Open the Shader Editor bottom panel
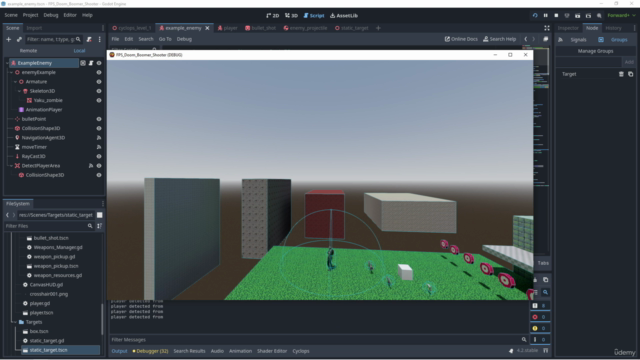 tap(272, 351)
